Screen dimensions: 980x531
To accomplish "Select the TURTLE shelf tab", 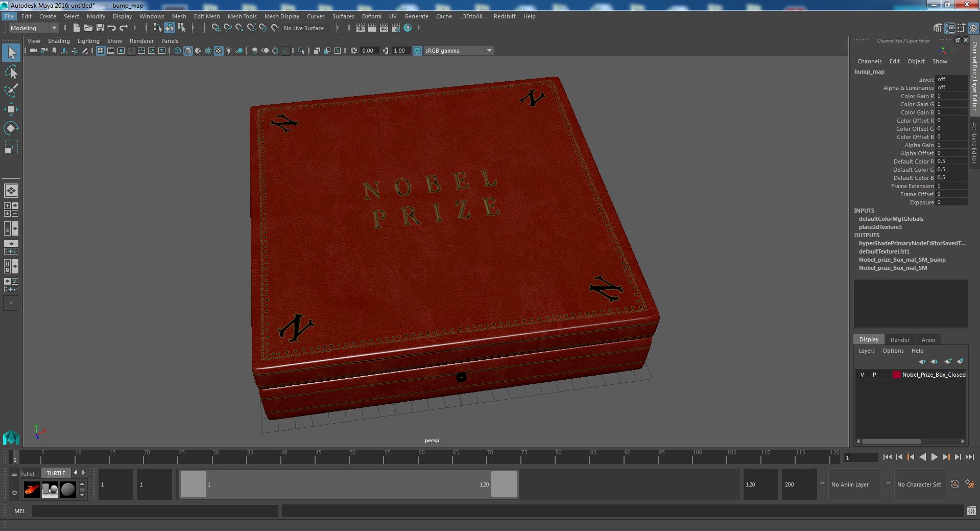I will pos(56,473).
